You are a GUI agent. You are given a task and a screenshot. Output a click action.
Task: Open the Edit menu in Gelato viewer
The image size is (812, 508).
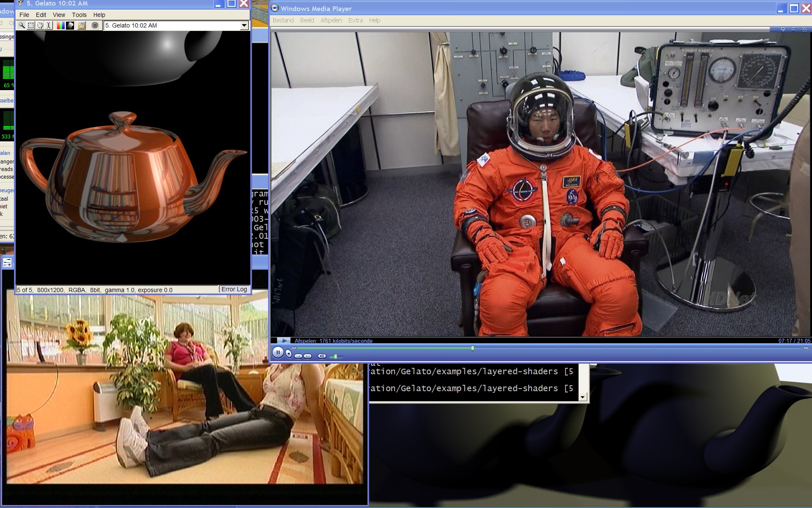coord(41,15)
